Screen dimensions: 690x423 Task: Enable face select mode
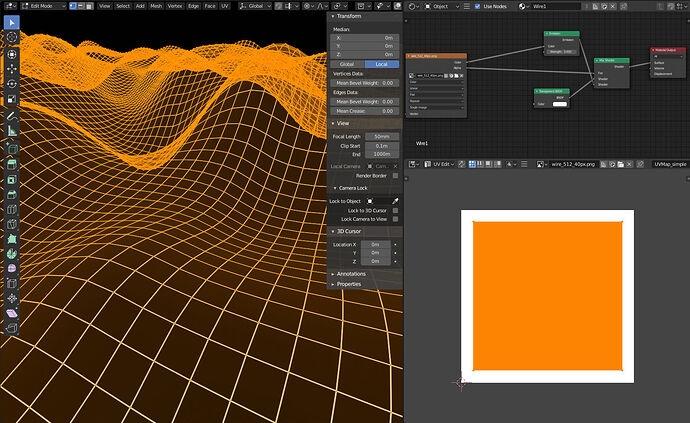pyautogui.click(x=89, y=6)
